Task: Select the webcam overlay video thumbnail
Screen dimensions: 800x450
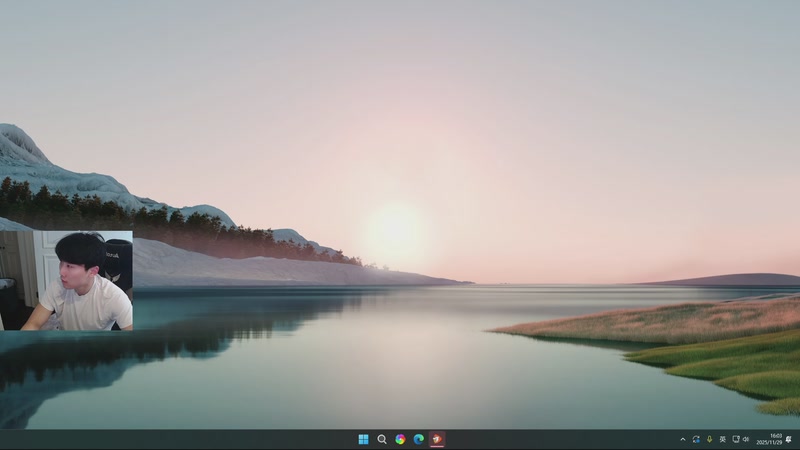Action: tap(66, 281)
